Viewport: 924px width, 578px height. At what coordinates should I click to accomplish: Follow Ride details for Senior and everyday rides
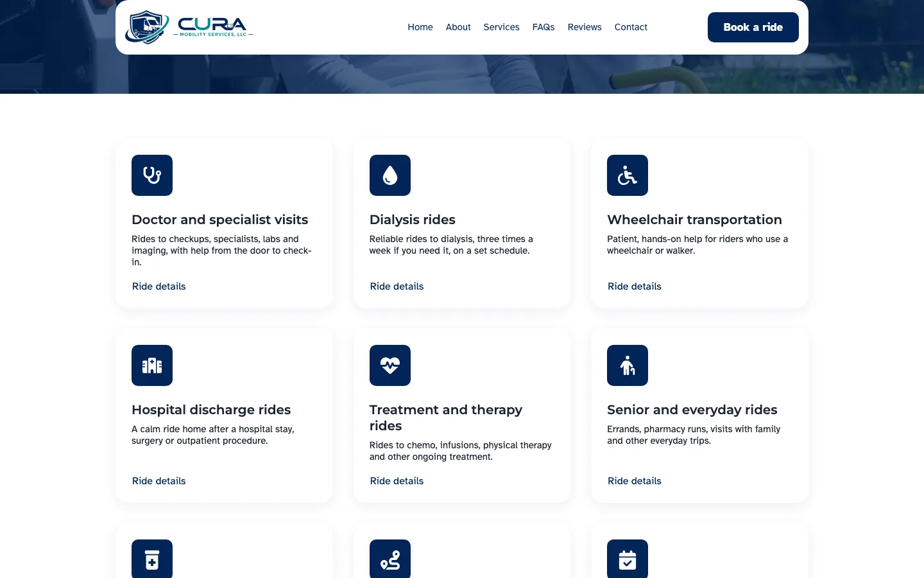(x=635, y=481)
